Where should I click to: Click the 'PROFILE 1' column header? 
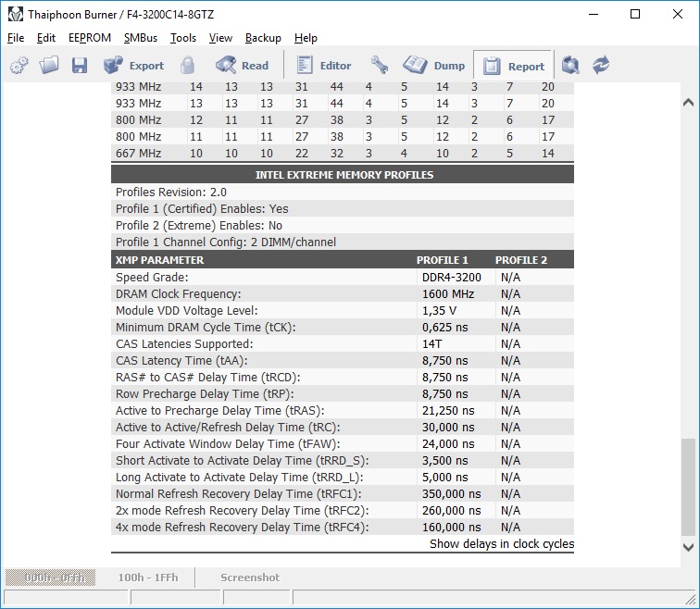442,260
